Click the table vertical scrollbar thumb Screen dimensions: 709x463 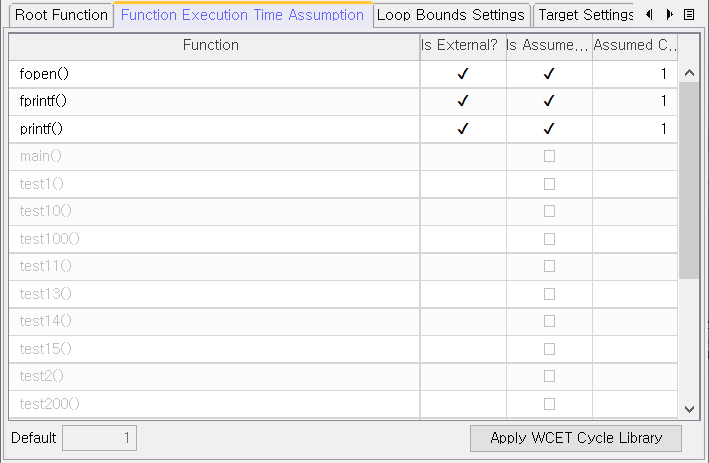click(x=689, y=180)
